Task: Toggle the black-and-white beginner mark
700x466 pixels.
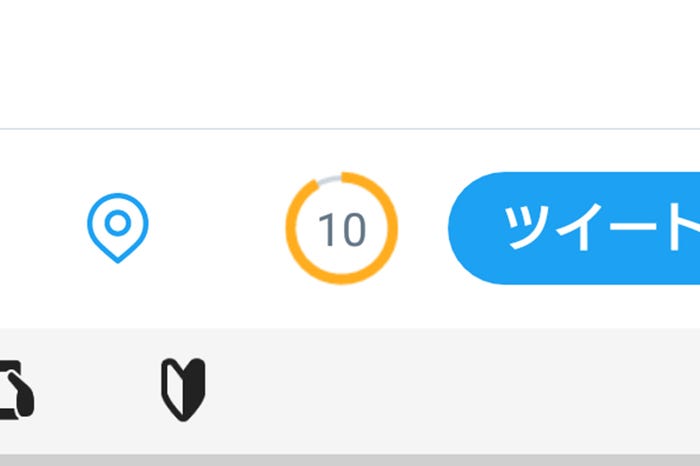Action: pyautogui.click(x=183, y=390)
